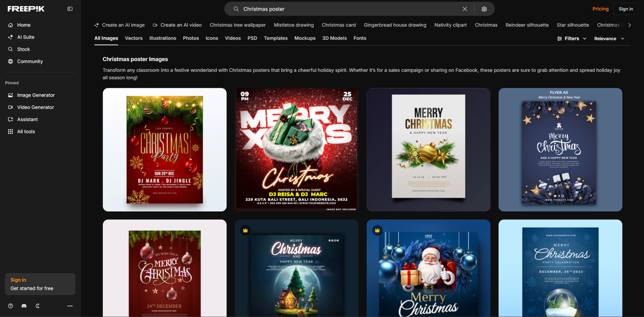This screenshot has width=644, height=317.
Task: Focus the Christmas poster search field
Action: point(351,9)
